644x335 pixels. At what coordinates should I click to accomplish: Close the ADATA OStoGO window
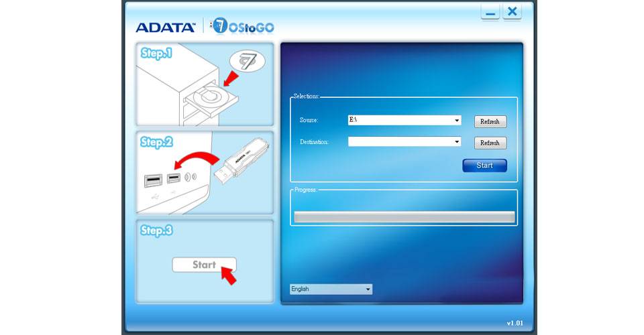(x=512, y=12)
